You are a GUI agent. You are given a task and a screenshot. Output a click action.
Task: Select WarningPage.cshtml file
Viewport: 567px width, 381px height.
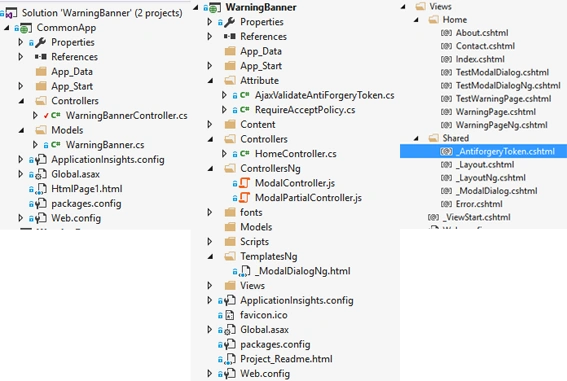click(495, 112)
